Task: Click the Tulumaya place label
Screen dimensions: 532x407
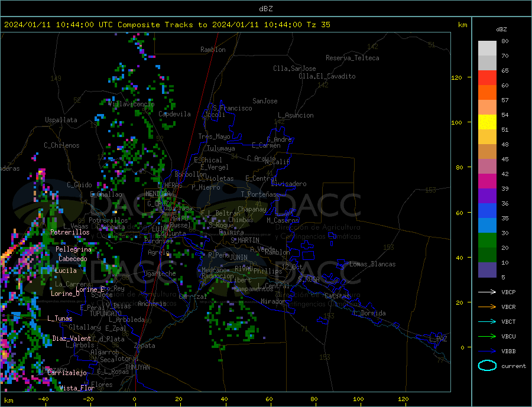Action: pos(220,148)
